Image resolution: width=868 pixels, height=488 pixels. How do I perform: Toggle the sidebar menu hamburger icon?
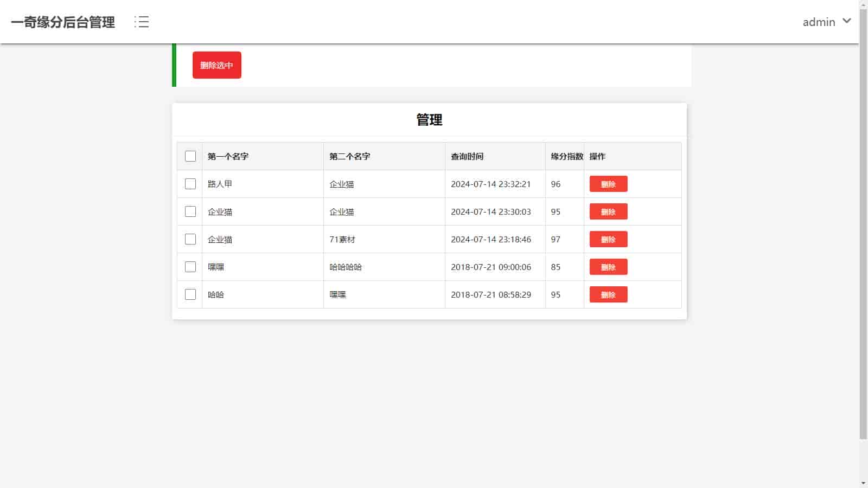pos(142,22)
